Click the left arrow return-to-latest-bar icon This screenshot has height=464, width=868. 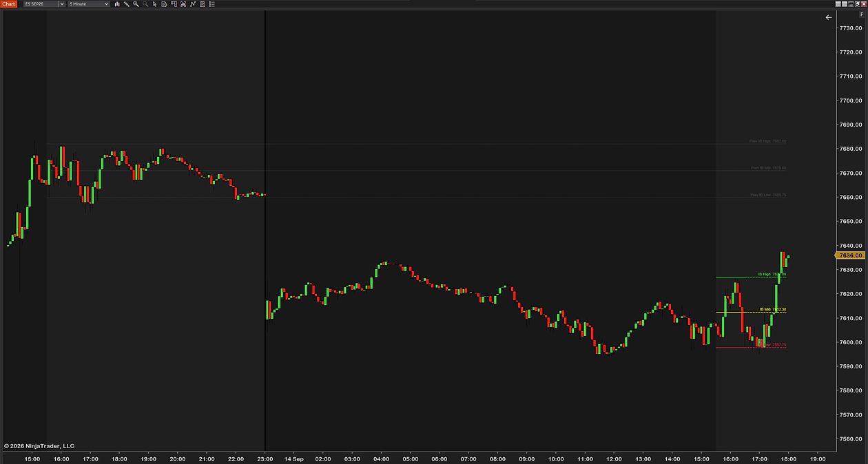point(829,17)
